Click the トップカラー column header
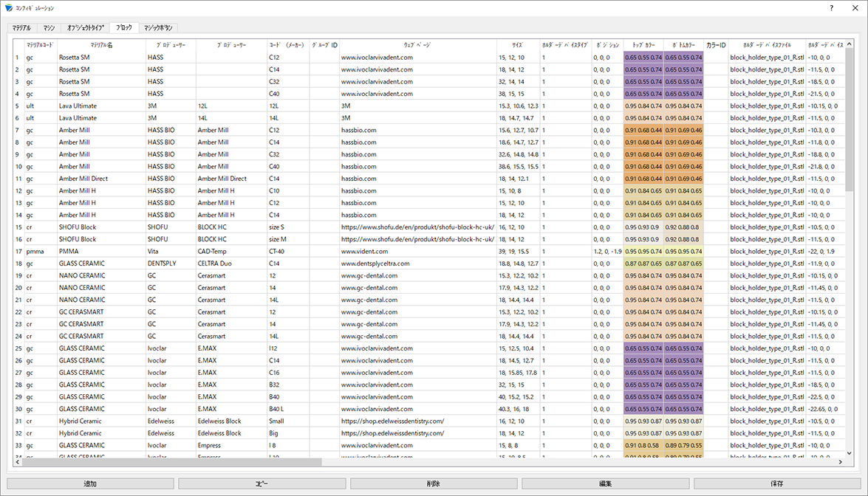The height and width of the screenshot is (496, 868). (643, 45)
